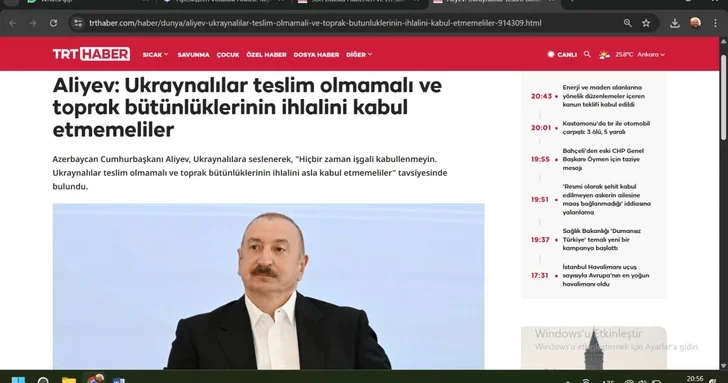Expand the Ankara city dropdown

tap(651, 54)
